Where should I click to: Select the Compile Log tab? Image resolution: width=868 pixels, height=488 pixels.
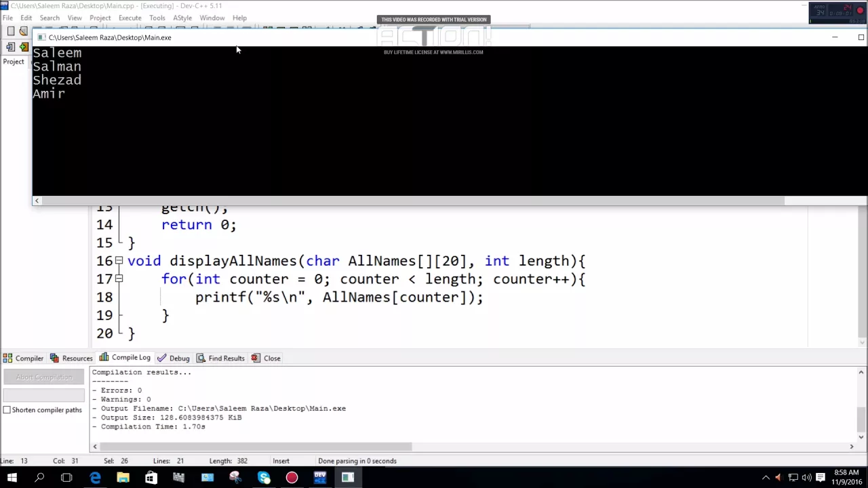click(x=125, y=358)
